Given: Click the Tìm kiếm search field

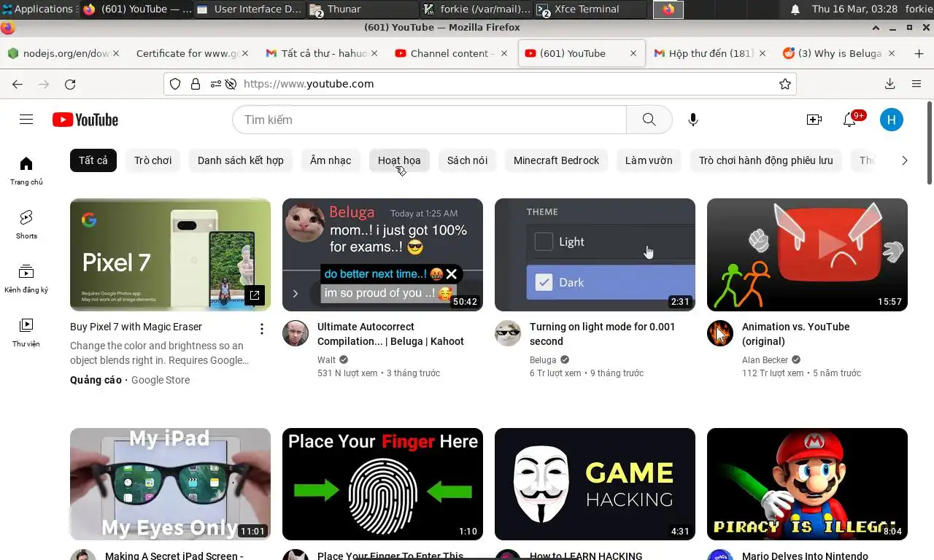Looking at the screenshot, I should [429, 120].
